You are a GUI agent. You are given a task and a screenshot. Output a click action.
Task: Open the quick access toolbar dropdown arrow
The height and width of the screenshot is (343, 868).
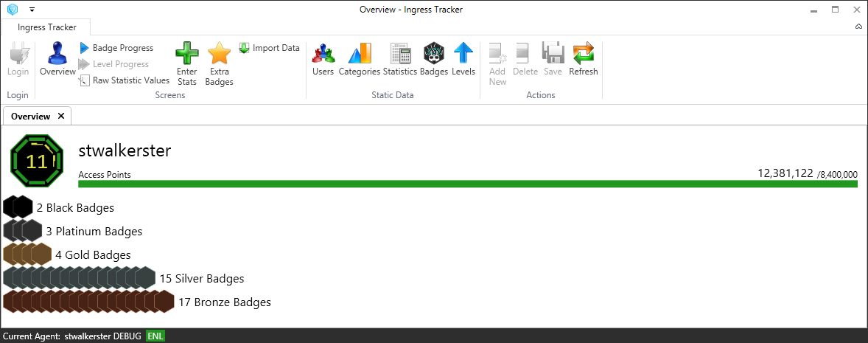click(x=32, y=10)
